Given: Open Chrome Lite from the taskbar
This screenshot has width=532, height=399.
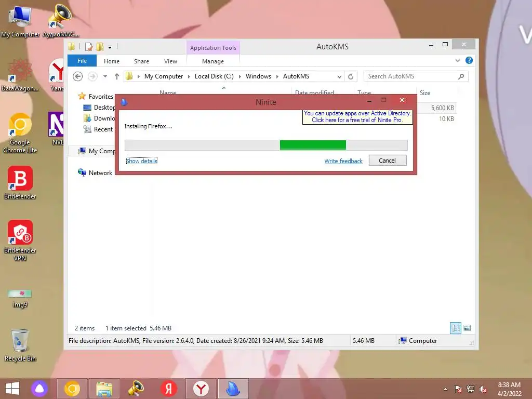Looking at the screenshot, I should tap(72, 389).
